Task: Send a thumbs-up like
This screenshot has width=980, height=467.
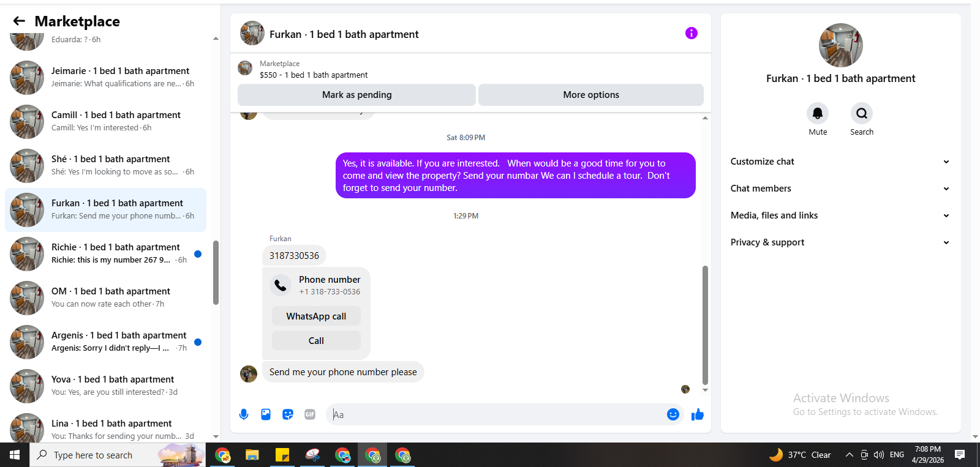Action: click(698, 414)
